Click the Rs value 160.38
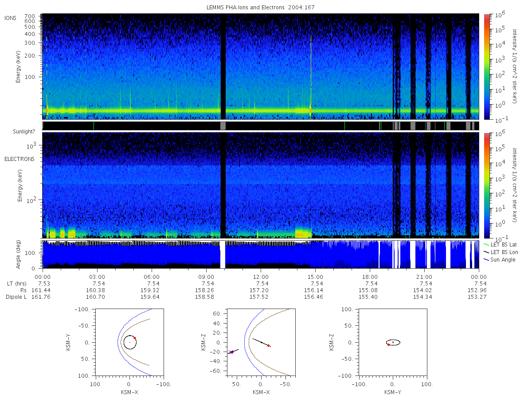Viewport: 532px width, 399px height. 95,290
